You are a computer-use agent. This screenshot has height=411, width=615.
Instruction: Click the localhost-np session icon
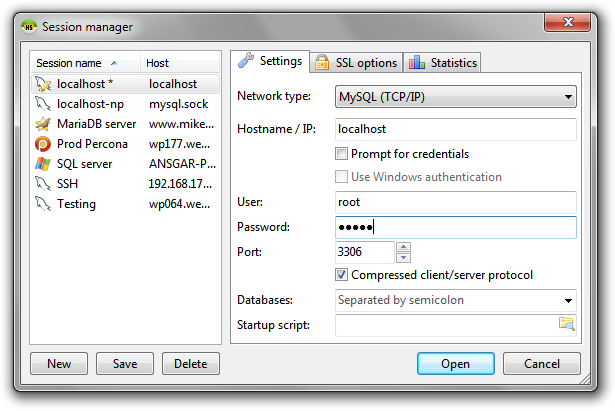(x=42, y=104)
